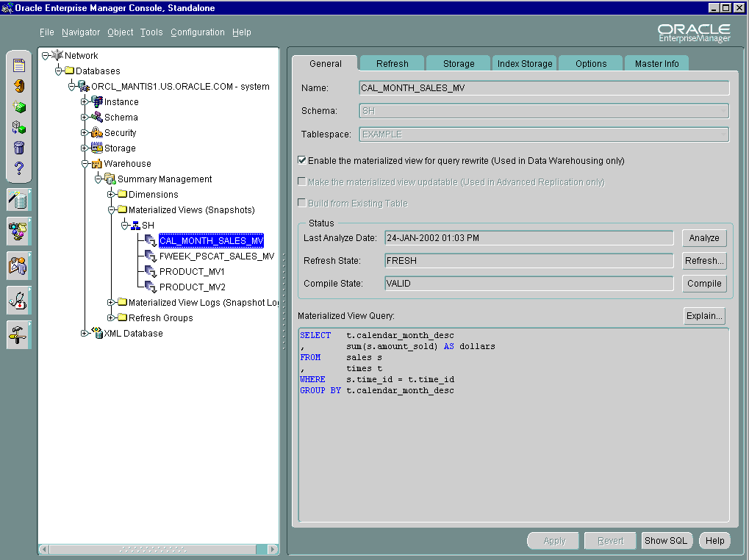Open the stethoscope diagnostics tool drawer
Image resolution: width=749 pixels, height=560 pixels.
click(x=18, y=299)
